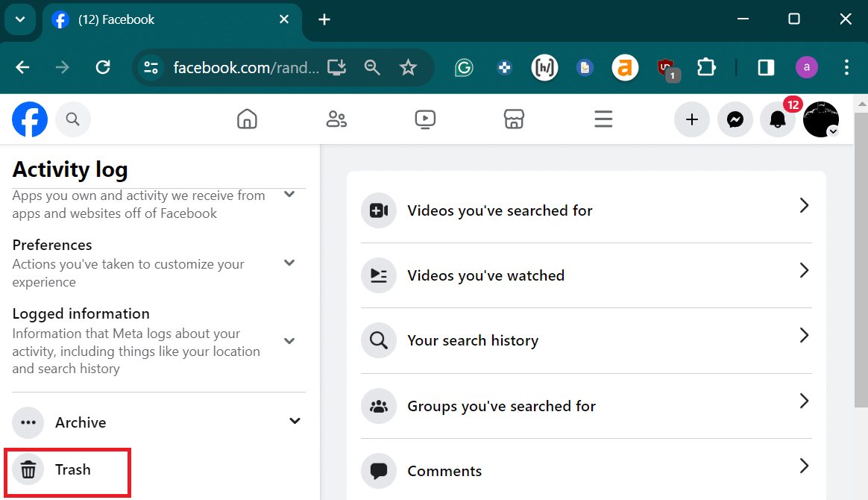Open the Chrome profile avatar 'a'
This screenshot has height=500, width=868.
807,68
